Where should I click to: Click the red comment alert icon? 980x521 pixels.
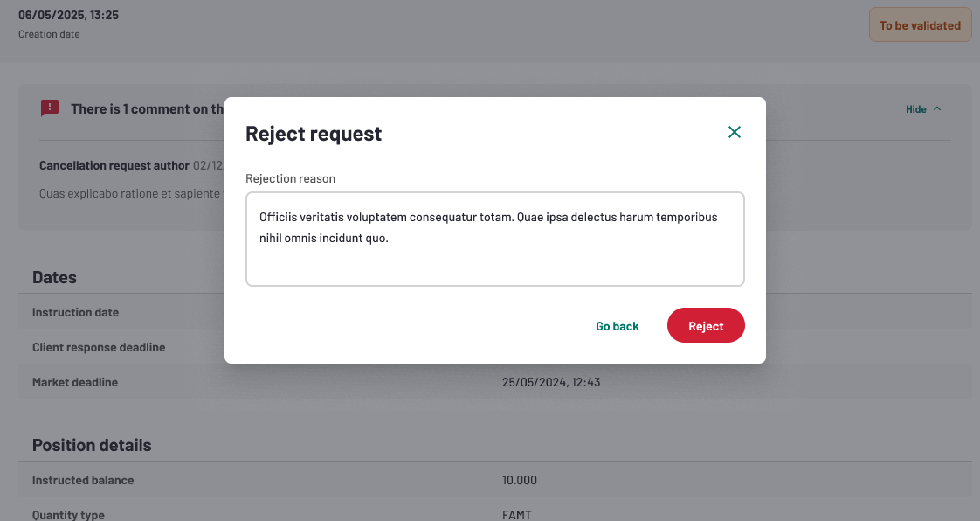(x=50, y=108)
